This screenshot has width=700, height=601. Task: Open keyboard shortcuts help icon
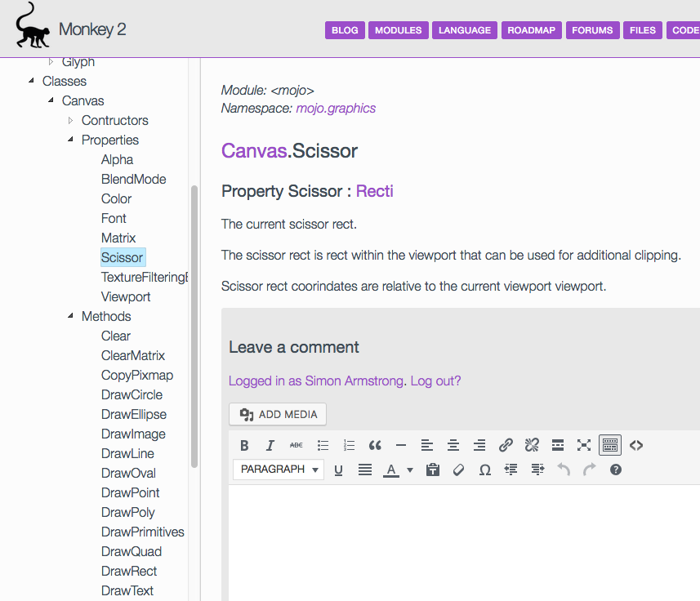point(616,470)
